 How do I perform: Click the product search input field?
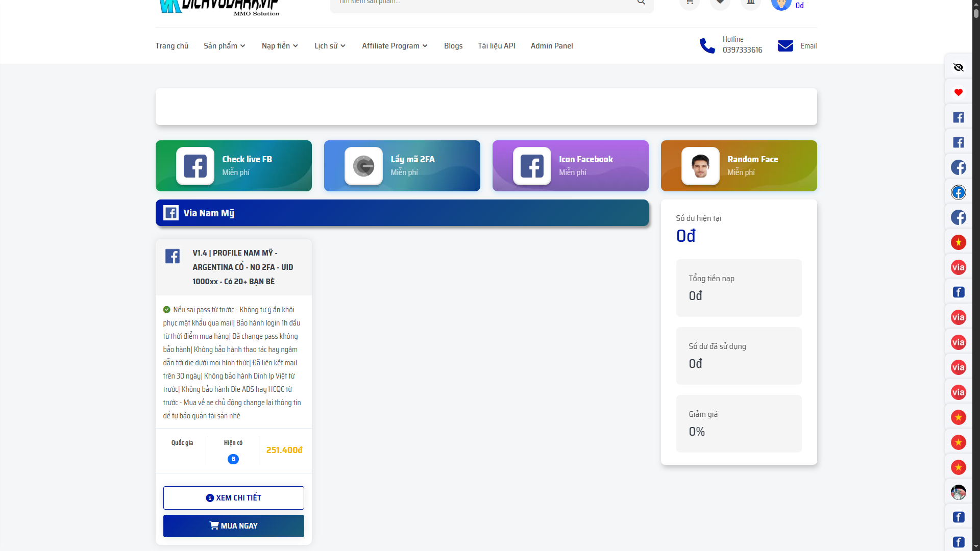tap(480, 3)
